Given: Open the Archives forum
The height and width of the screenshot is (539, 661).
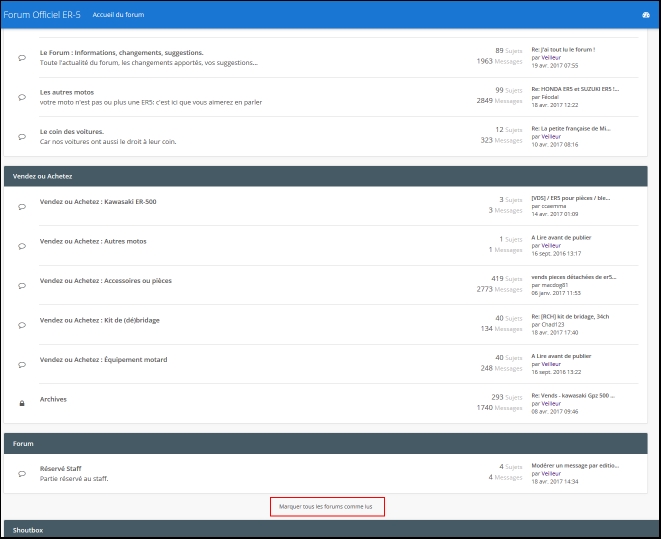Looking at the screenshot, I should (53, 400).
